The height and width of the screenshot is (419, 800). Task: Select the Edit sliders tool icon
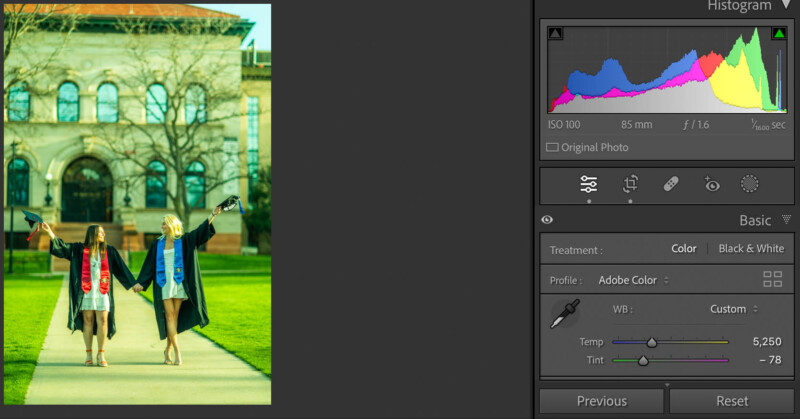[x=589, y=184]
